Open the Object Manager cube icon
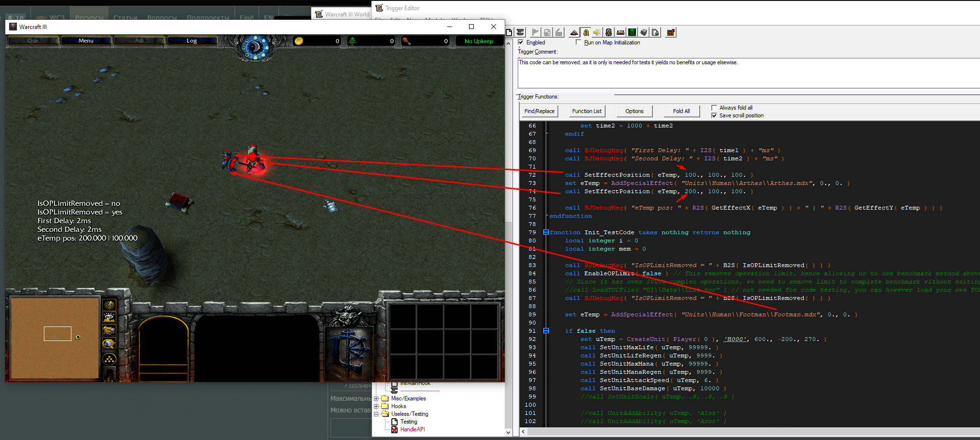The width and height of the screenshot is (980, 440). tap(644, 32)
